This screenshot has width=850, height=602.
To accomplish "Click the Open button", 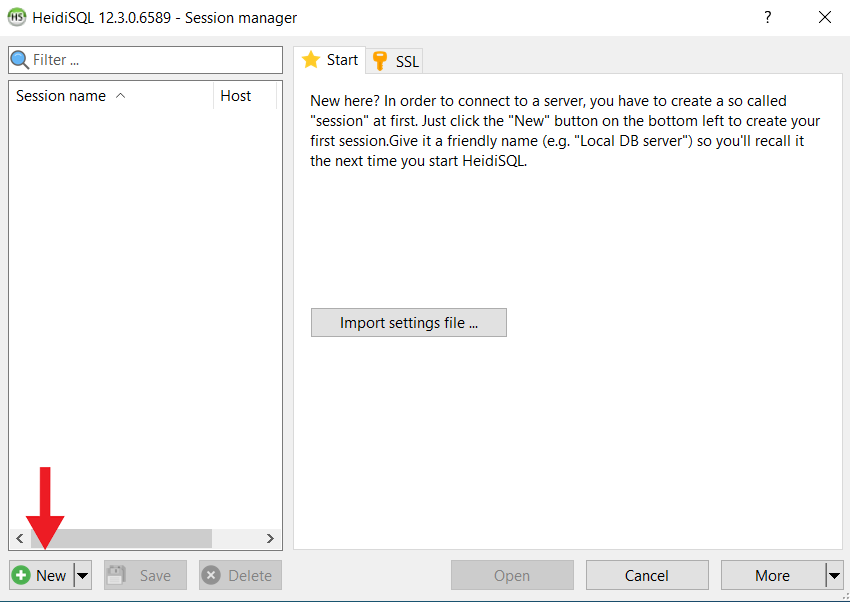I will pos(512,575).
